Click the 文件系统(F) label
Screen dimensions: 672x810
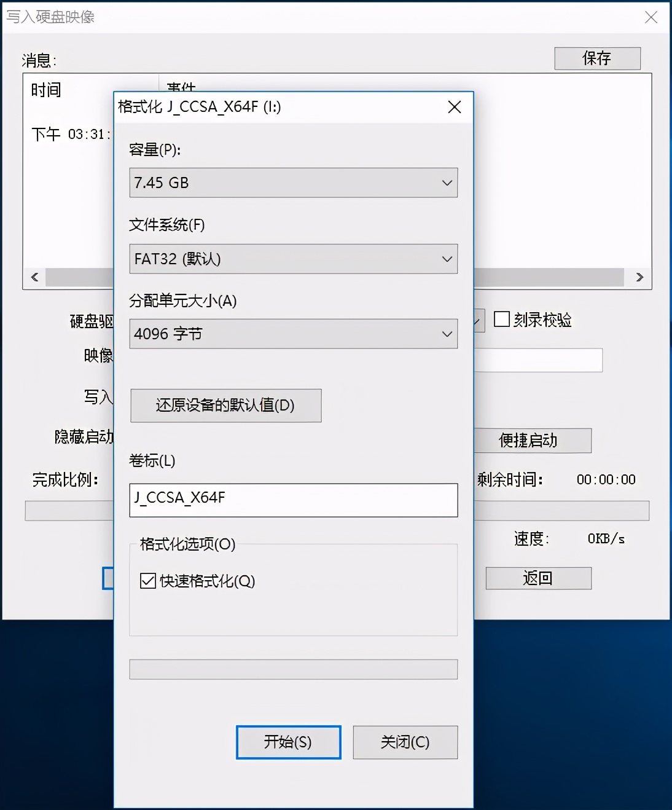(167, 225)
